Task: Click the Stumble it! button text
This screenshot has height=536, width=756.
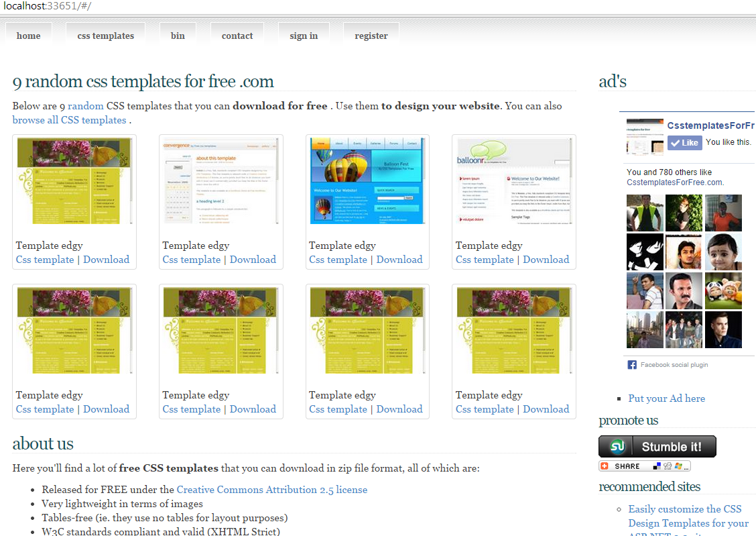Action: click(671, 447)
